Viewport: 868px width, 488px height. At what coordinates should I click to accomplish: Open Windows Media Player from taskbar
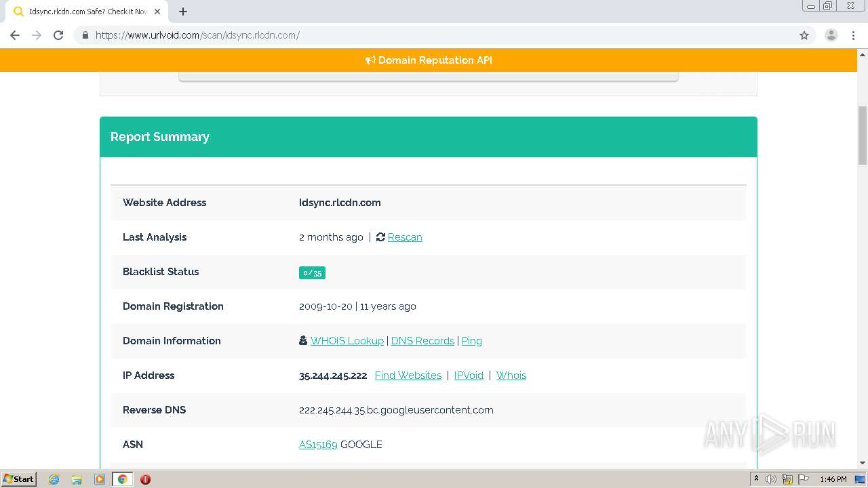click(100, 479)
